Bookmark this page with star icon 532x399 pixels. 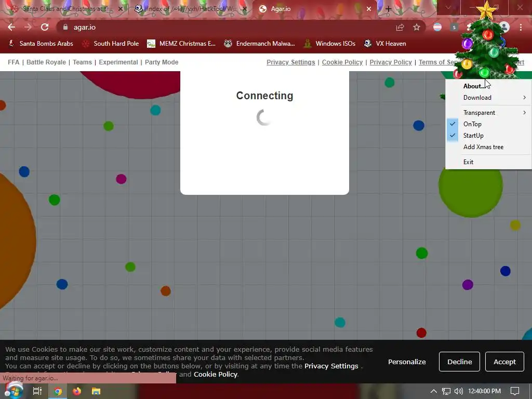417,27
